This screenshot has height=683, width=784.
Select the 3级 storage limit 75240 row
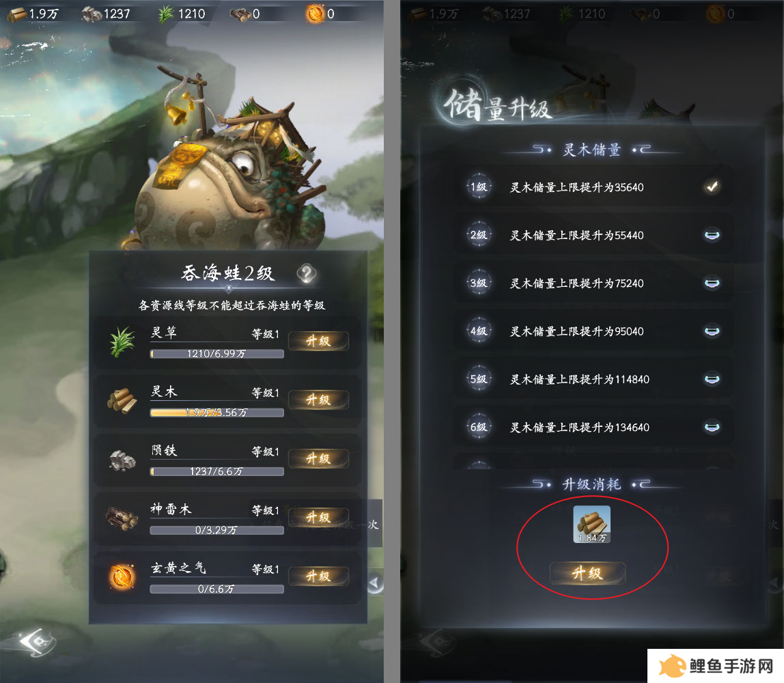click(x=593, y=283)
